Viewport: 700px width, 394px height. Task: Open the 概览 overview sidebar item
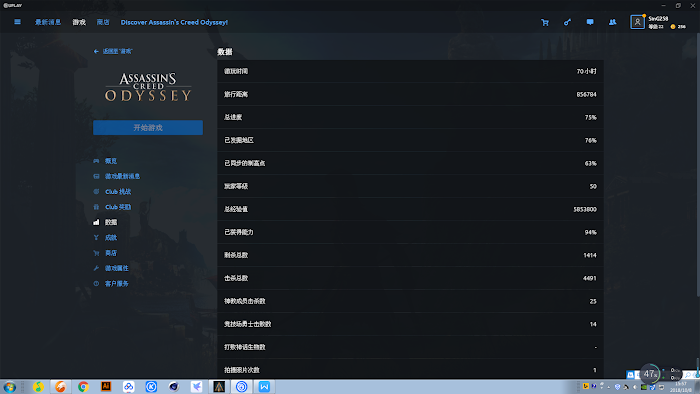pos(111,161)
